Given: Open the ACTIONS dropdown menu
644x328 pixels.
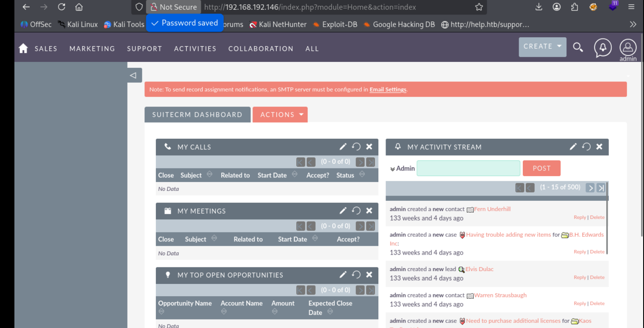Looking at the screenshot, I should (x=280, y=115).
